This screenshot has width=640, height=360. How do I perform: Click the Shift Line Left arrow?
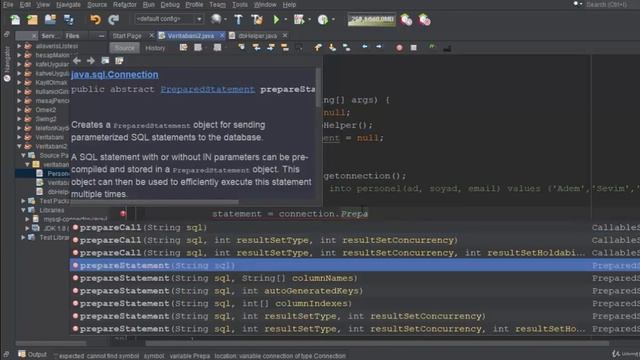(x=364, y=47)
